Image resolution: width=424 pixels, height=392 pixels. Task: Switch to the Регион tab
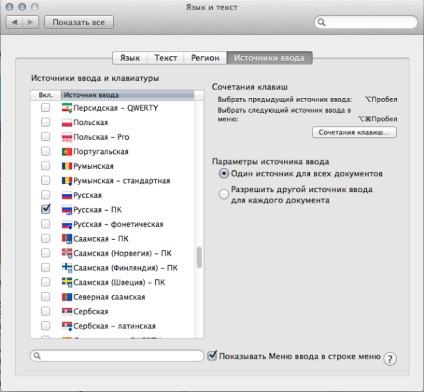[x=205, y=58]
